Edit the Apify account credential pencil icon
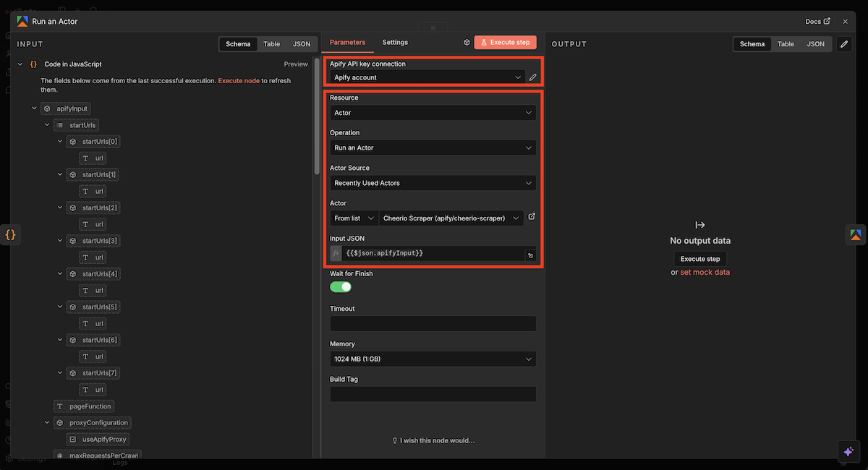This screenshot has width=868, height=470. pyautogui.click(x=533, y=77)
